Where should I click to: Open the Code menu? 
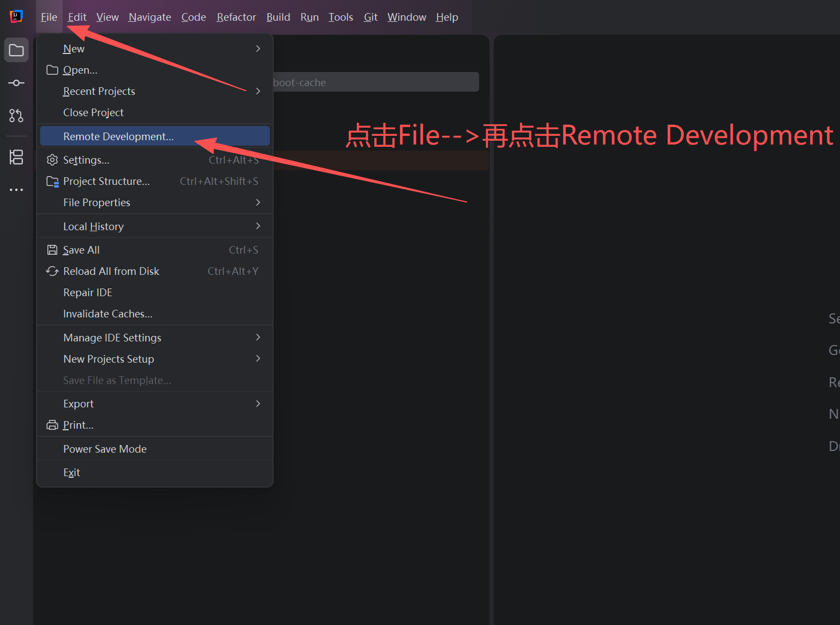tap(194, 17)
